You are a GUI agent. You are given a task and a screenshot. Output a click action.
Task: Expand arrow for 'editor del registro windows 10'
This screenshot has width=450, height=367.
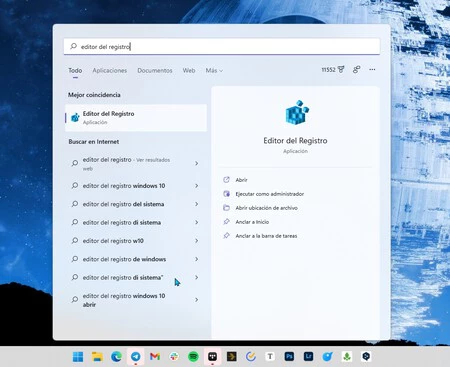[x=197, y=186]
